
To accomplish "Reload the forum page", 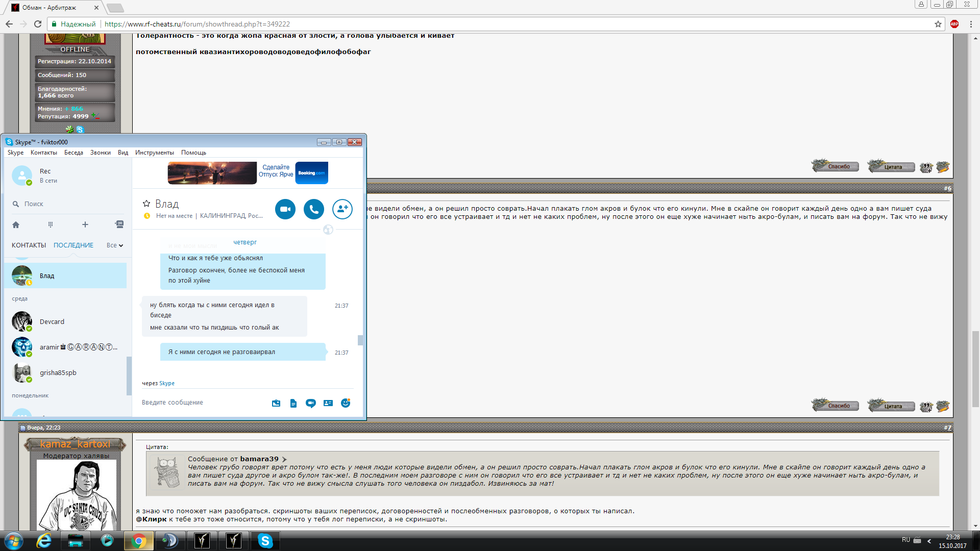I will [38, 24].
